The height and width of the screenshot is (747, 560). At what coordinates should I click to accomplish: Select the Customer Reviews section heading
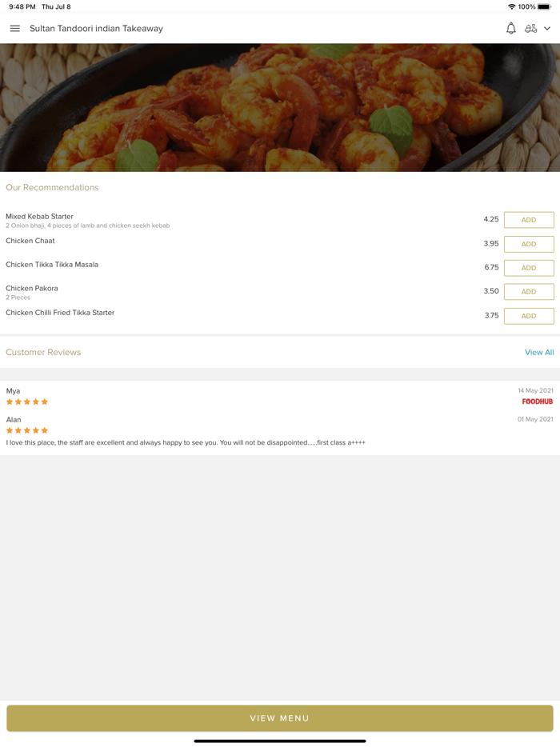coord(43,352)
